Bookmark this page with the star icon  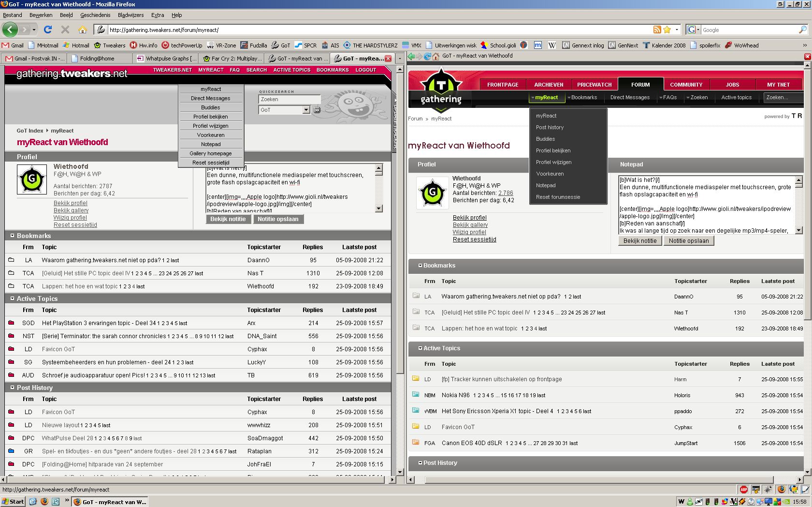[667, 30]
